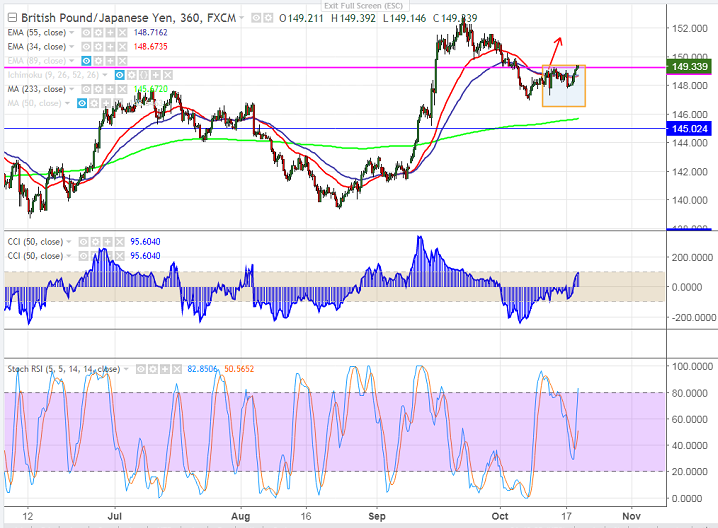Click the MA (233, close) indicator name
This screenshot has height=528, width=718.
(37, 89)
